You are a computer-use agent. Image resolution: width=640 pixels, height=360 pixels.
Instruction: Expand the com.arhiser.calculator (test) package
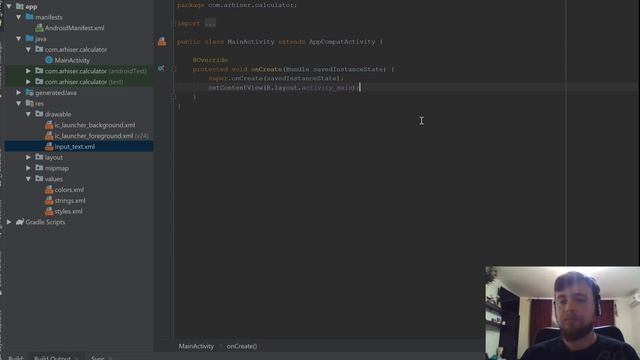(28, 82)
